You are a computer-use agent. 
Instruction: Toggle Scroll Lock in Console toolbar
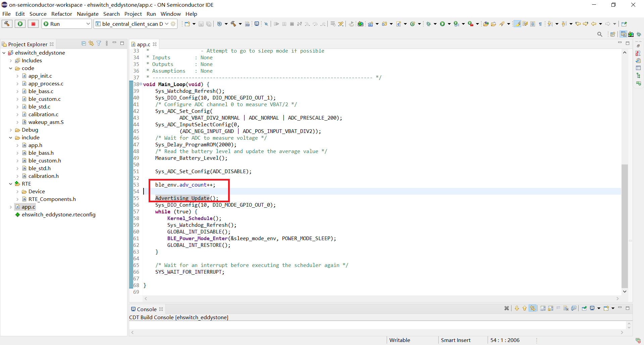tap(551, 308)
